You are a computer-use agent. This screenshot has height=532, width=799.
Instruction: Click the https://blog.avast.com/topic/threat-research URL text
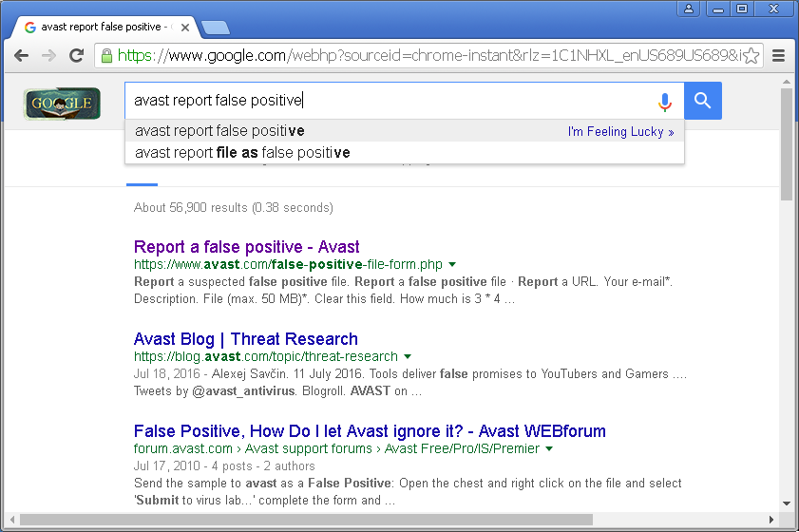[x=265, y=356]
